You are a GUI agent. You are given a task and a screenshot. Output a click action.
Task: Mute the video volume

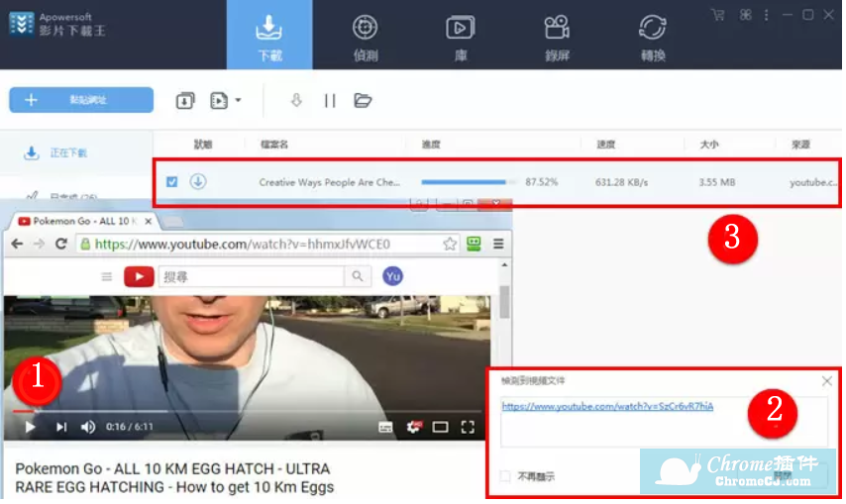(x=88, y=427)
